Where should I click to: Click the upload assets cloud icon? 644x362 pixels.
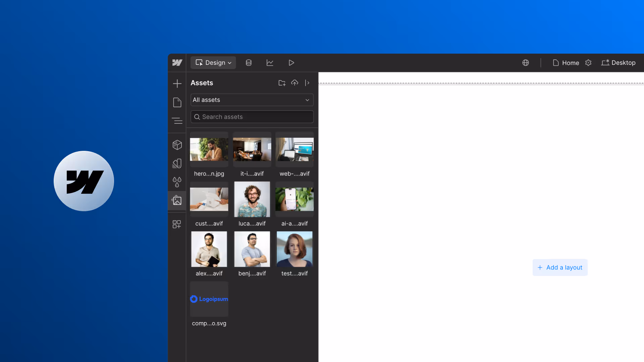point(294,83)
